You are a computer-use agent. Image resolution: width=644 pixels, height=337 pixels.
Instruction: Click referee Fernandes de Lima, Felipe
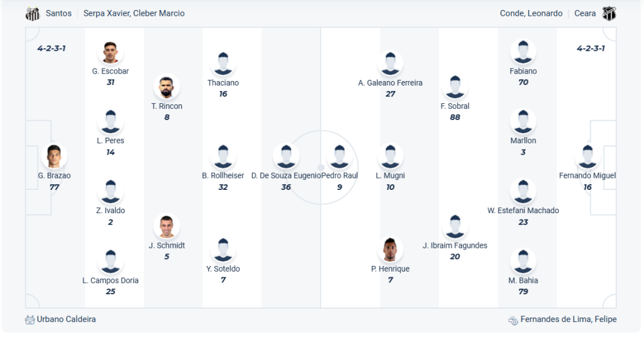[x=569, y=319]
